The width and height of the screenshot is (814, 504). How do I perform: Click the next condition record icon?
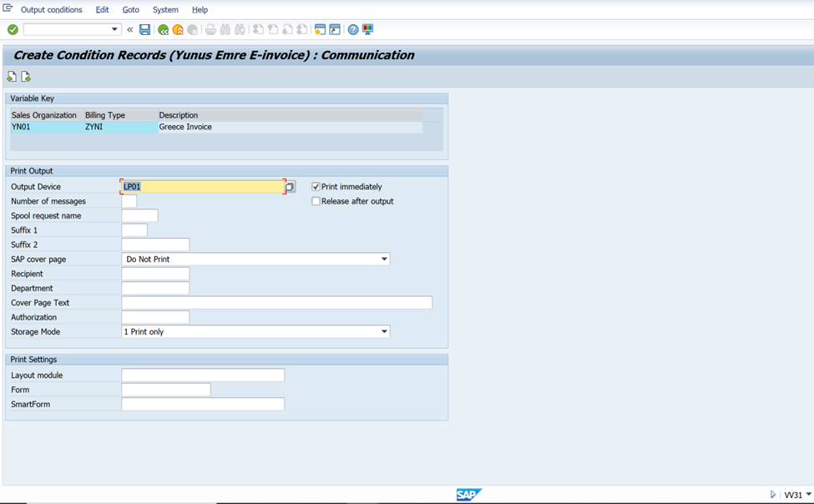coord(26,77)
